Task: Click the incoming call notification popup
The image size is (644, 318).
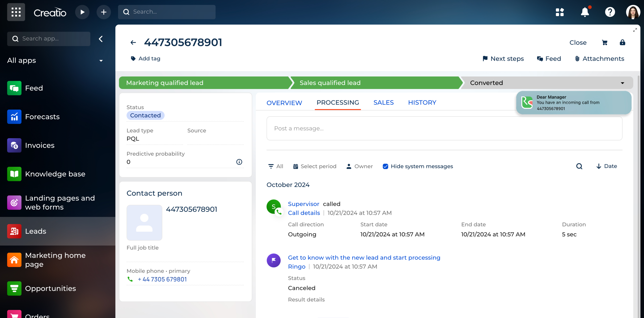Action: [x=574, y=103]
